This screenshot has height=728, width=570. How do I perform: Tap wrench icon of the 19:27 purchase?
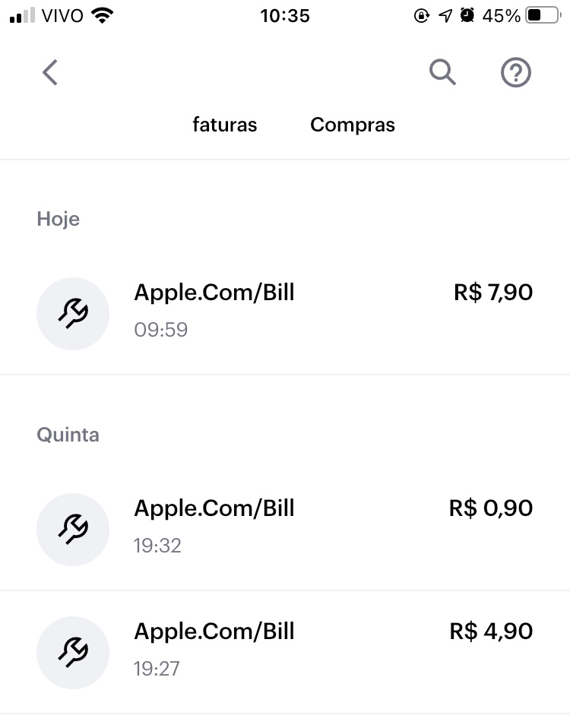[x=73, y=652]
